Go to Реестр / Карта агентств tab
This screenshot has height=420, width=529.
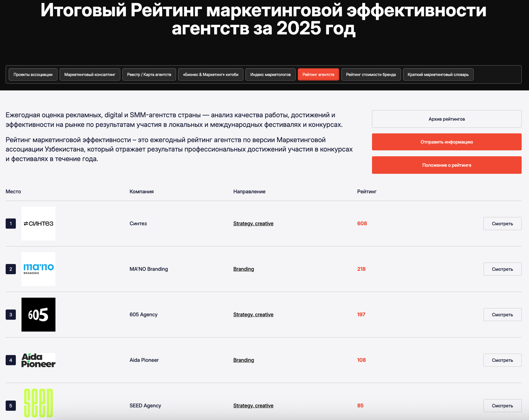click(x=149, y=74)
